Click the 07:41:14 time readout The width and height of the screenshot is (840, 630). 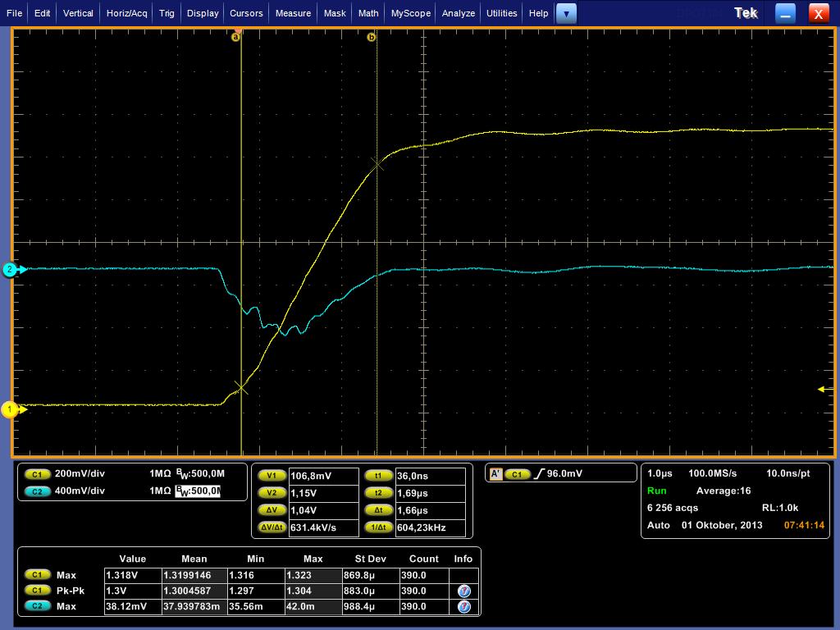pyautogui.click(x=804, y=525)
